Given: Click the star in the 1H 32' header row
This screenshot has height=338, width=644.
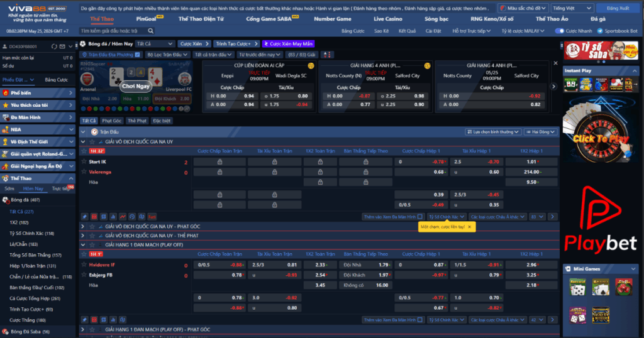Looking at the screenshot, I should coord(84,151).
